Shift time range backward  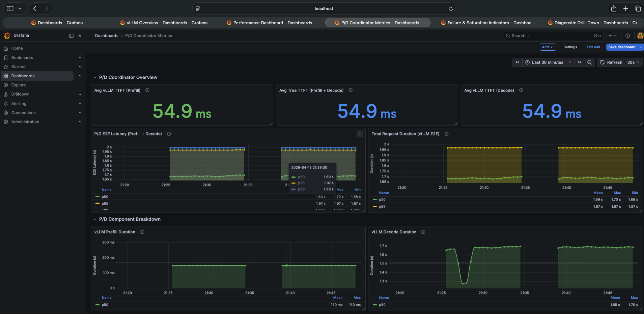pos(517,62)
